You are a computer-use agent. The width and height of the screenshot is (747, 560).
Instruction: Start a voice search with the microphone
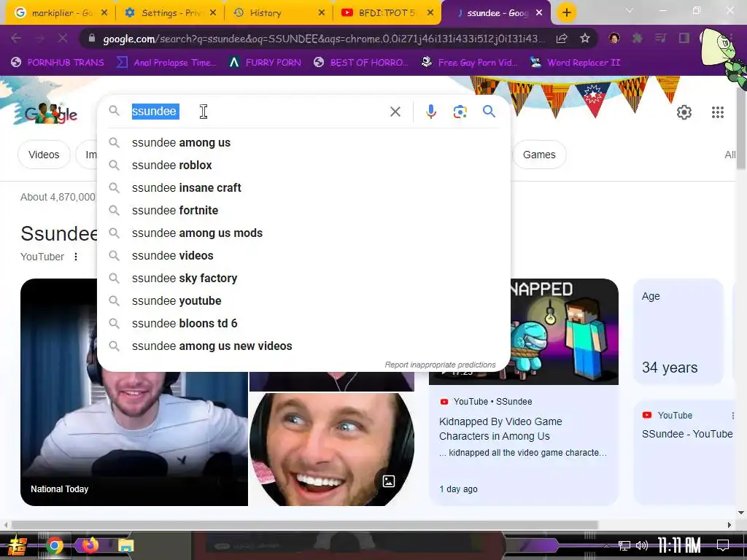pos(430,112)
